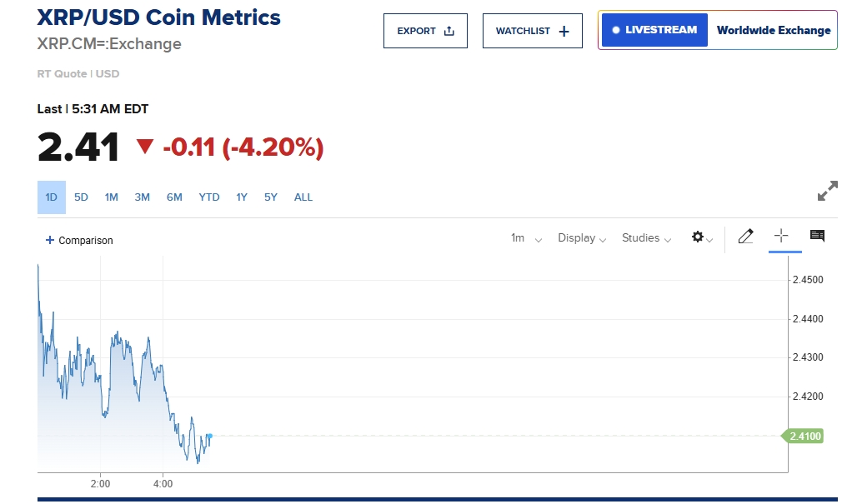Open the Studies dropdown
This screenshot has width=857, height=504.
[646, 238]
